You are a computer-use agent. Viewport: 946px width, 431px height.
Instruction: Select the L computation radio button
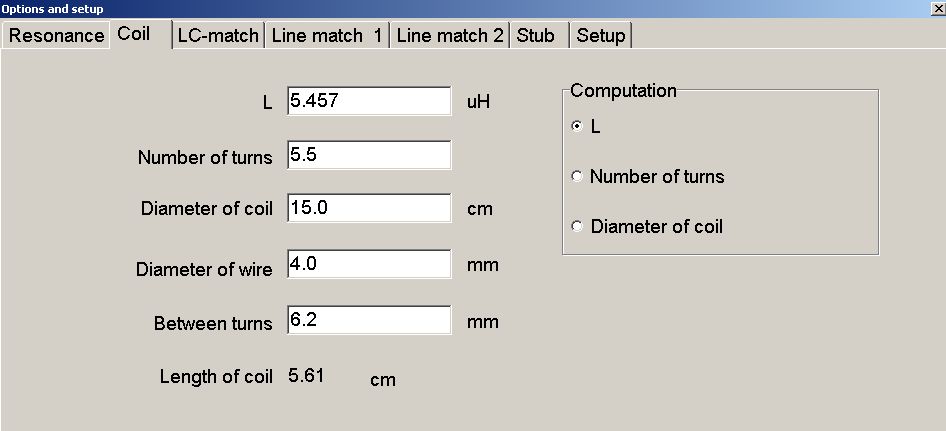[x=576, y=126]
